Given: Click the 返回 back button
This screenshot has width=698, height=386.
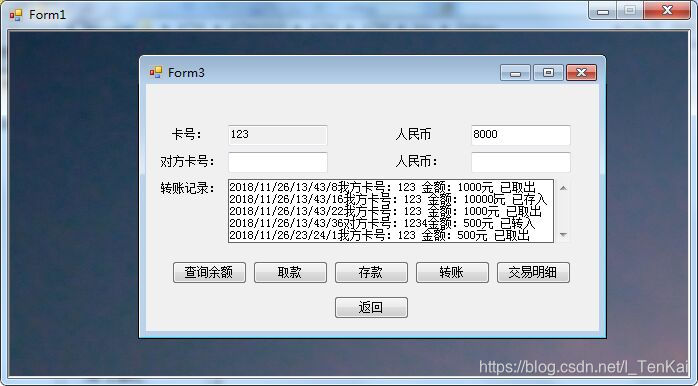Looking at the screenshot, I should [371, 308].
